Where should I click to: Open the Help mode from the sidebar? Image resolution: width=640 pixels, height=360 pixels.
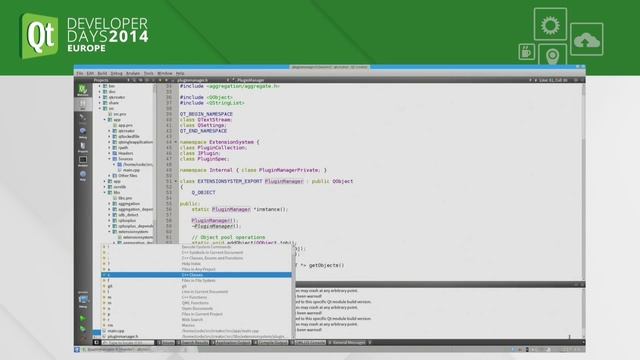[x=83, y=175]
